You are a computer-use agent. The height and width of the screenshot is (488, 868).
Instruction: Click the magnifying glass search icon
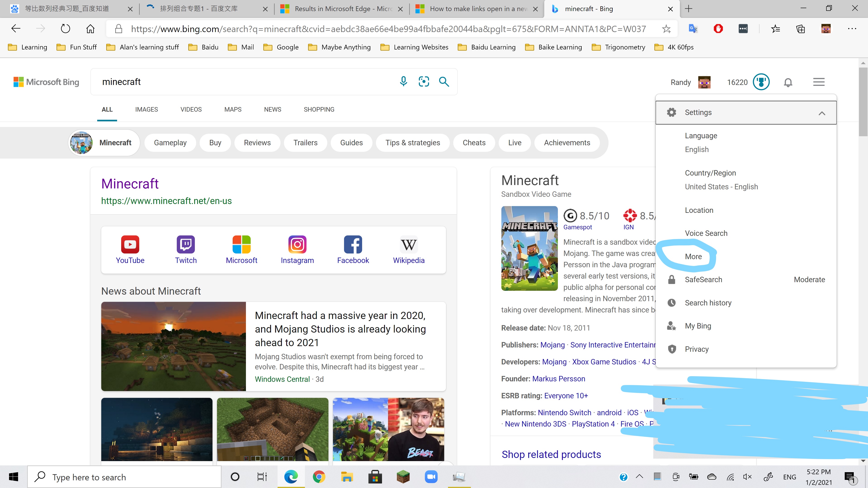point(444,82)
